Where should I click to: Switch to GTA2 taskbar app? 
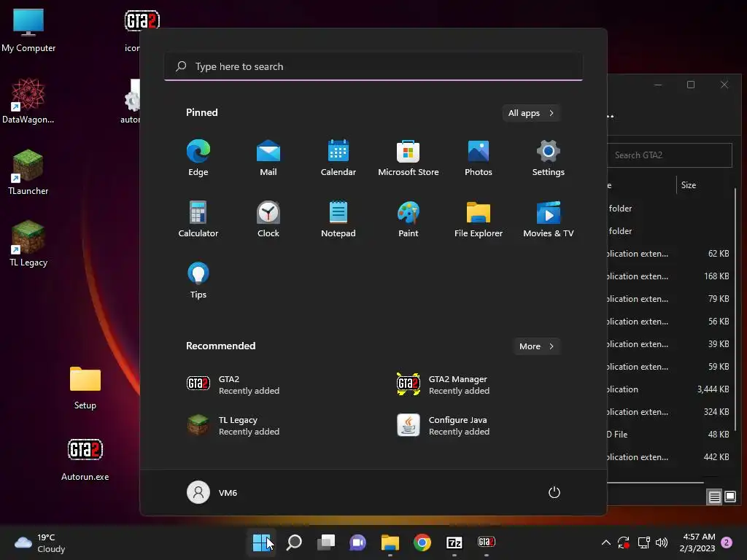point(486,542)
